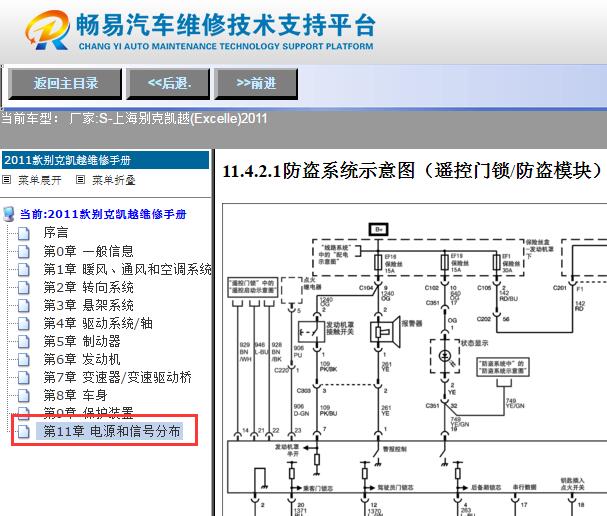
Task: Click the page icon beside 序言
Action: point(24,233)
